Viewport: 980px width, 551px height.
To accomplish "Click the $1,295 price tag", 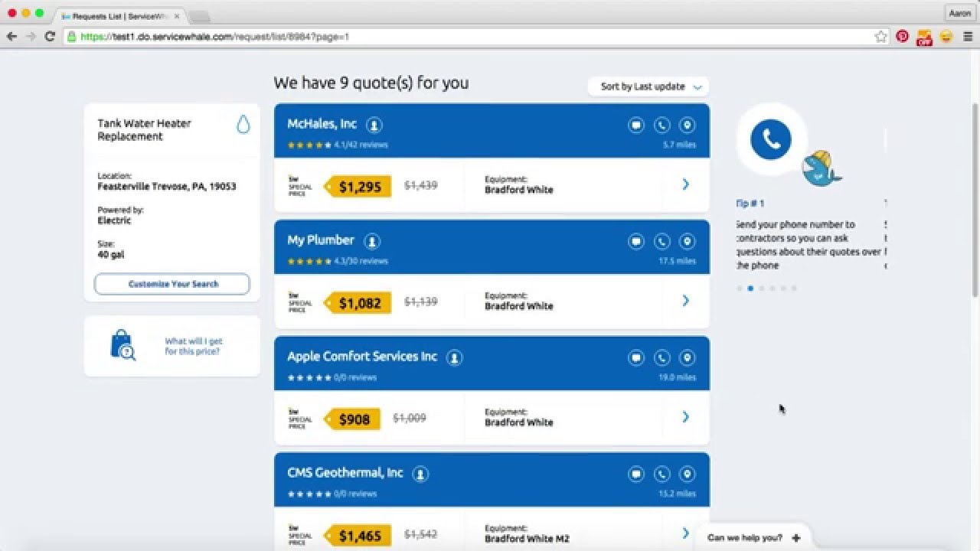I will 358,187.
